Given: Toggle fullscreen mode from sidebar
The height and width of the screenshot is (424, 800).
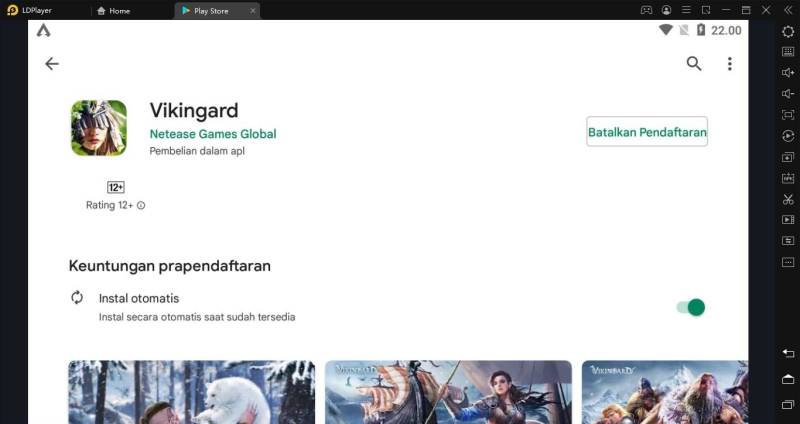Looking at the screenshot, I should click(x=788, y=114).
